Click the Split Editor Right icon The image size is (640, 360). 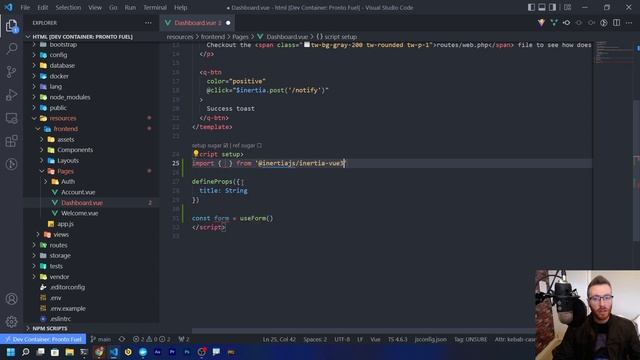616,23
